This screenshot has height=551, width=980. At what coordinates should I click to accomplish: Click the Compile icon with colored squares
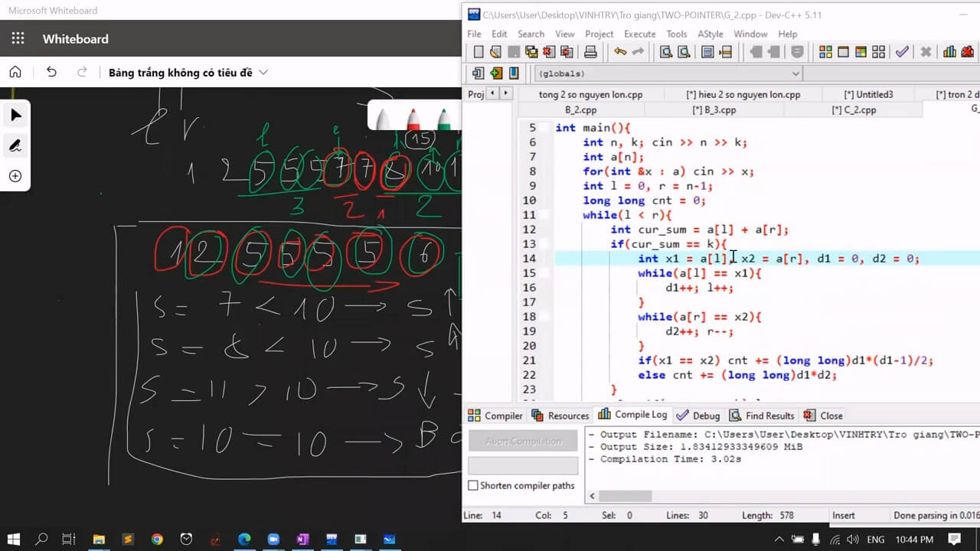tap(825, 52)
